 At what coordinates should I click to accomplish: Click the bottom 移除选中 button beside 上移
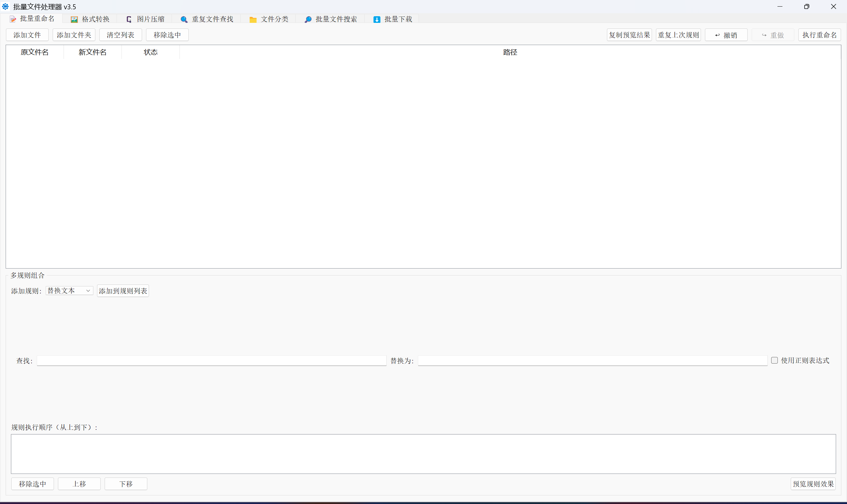[32, 483]
